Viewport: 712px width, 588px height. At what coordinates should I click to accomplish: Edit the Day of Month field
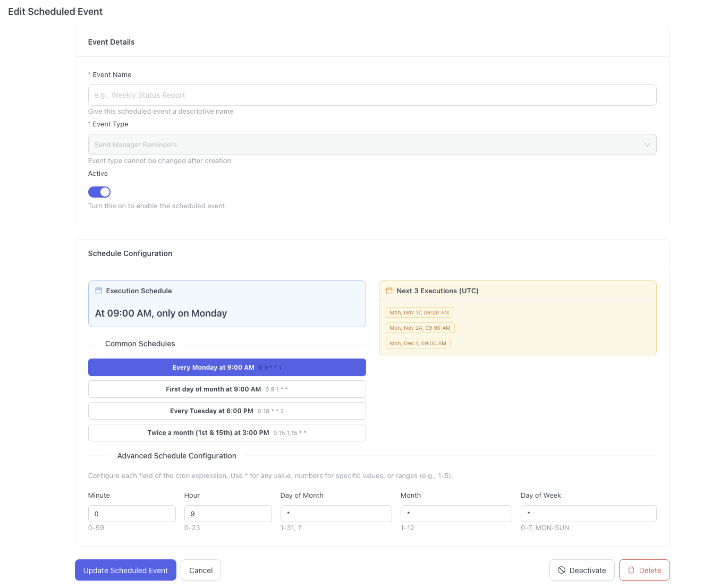pyautogui.click(x=336, y=514)
